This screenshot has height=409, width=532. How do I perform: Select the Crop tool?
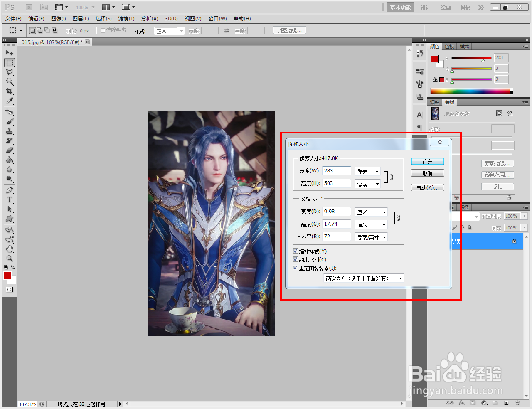pos(10,91)
